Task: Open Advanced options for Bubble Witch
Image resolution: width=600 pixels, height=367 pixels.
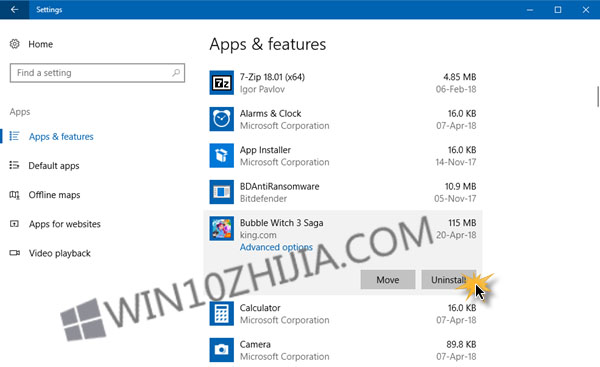Action: pos(276,247)
